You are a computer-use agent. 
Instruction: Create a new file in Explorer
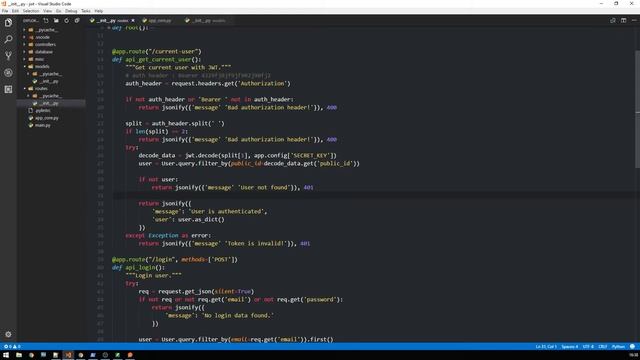click(x=46, y=20)
